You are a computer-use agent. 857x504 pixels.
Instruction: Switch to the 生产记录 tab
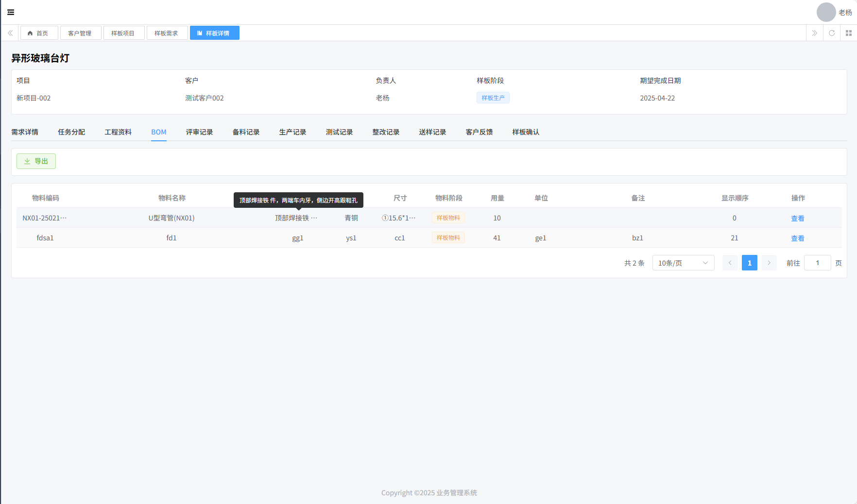tap(292, 132)
